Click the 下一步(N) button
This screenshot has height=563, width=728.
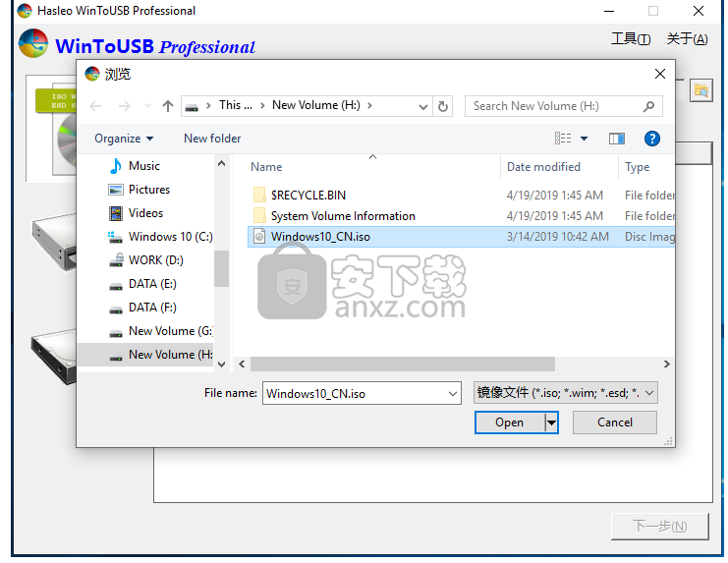coord(659,527)
